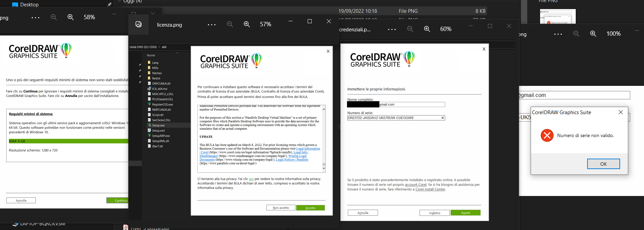Click the Unità DVD (D:) CDGS breadcrumb
The height and width of the screenshot is (230, 644).
(x=143, y=47)
